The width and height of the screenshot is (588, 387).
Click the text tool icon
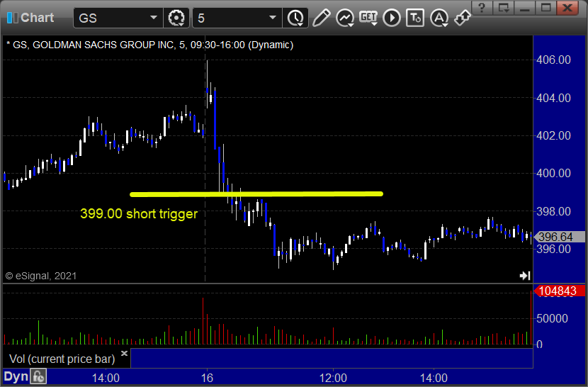[415, 18]
